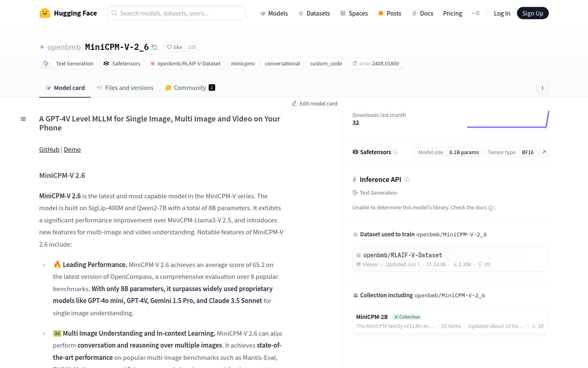Select the custom_code tag
The image size is (588, 368).
(326, 63)
